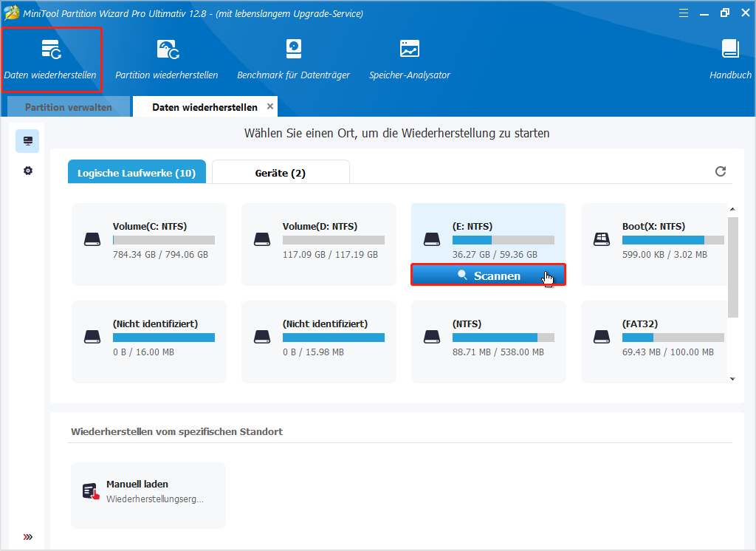Click 0 B / 15.98 MB size text

click(x=313, y=352)
